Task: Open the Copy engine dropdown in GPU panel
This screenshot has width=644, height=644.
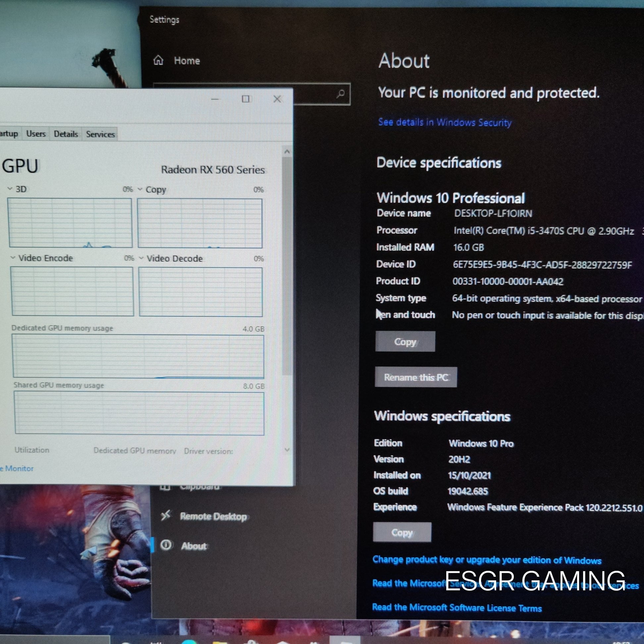Action: point(140,189)
